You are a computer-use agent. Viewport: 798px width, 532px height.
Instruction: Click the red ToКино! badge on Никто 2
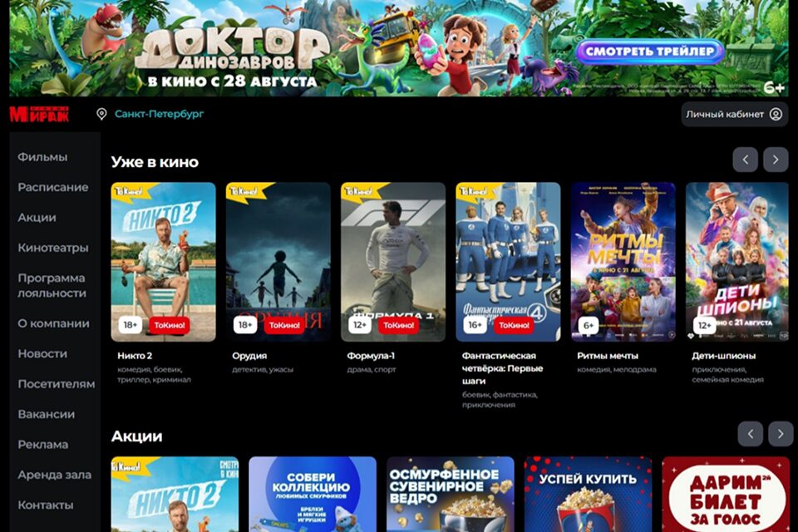pyautogui.click(x=169, y=325)
